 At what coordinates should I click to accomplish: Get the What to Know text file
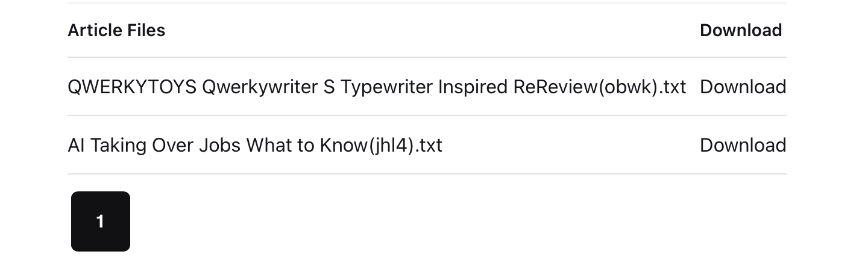coord(743,145)
